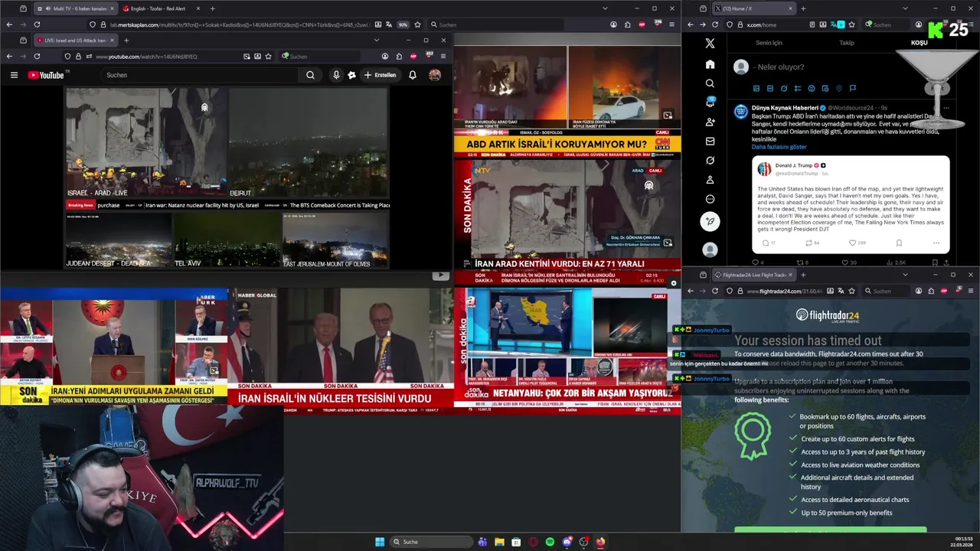This screenshot has height=551, width=980.
Task: Open Grok icon in X sidebar
Action: (x=710, y=161)
